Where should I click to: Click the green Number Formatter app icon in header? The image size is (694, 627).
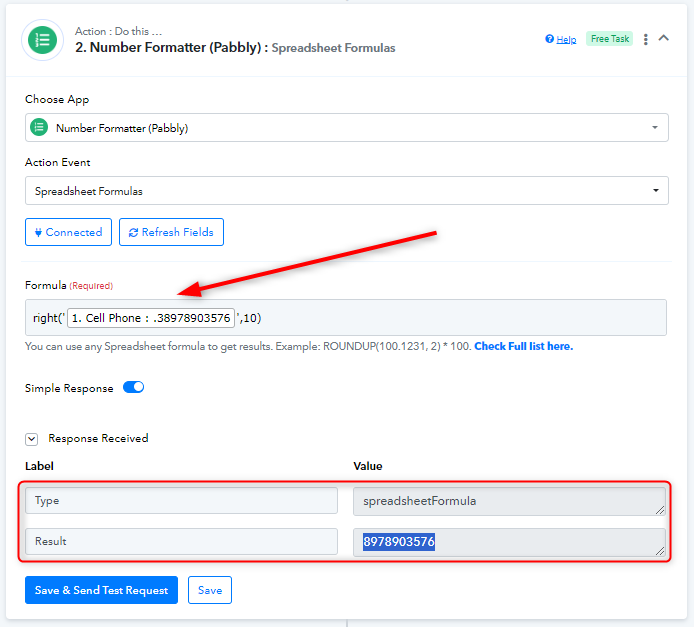point(42,40)
